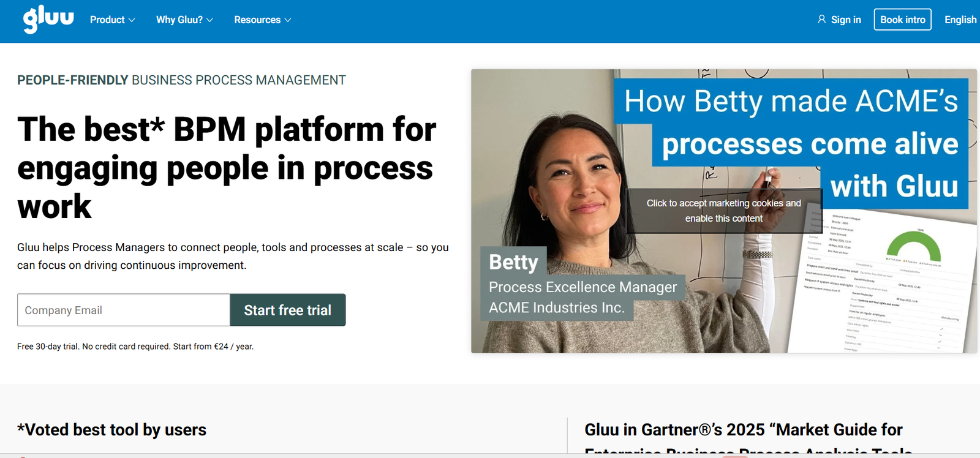Image resolution: width=980 pixels, height=458 pixels.
Task: Click the chevron next to Resources
Action: (288, 20)
